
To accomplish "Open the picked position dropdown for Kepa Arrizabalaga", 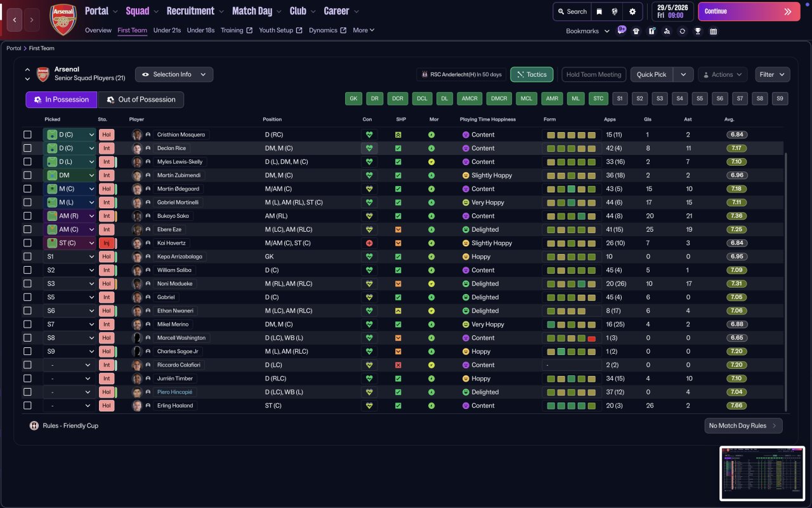I will [69, 257].
